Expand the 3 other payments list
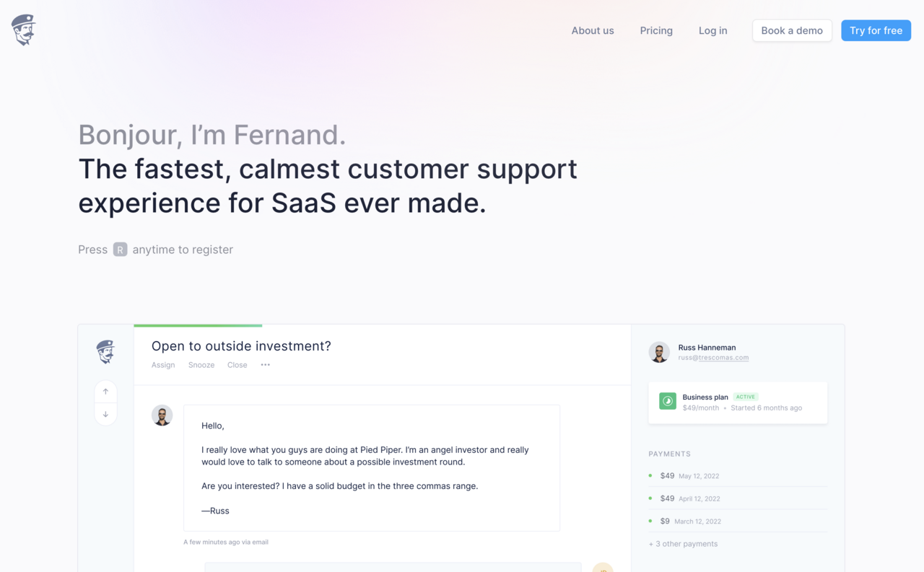The image size is (924, 572). point(683,544)
